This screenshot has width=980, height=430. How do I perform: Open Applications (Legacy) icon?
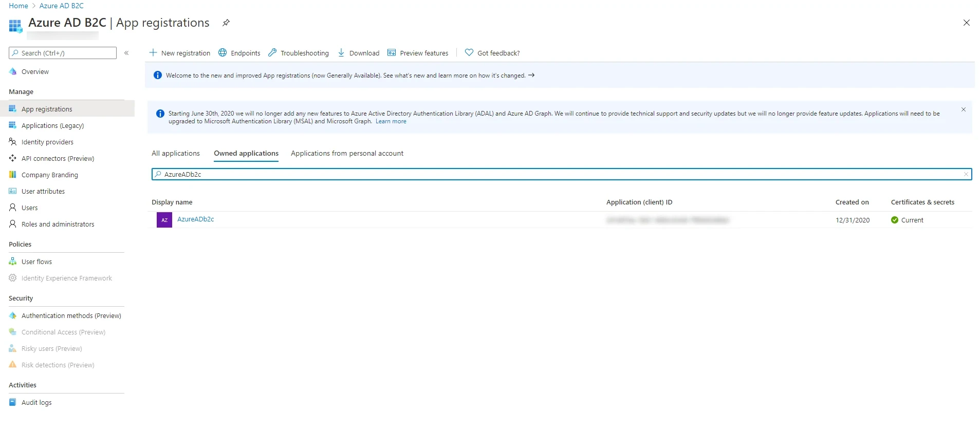[x=13, y=125]
